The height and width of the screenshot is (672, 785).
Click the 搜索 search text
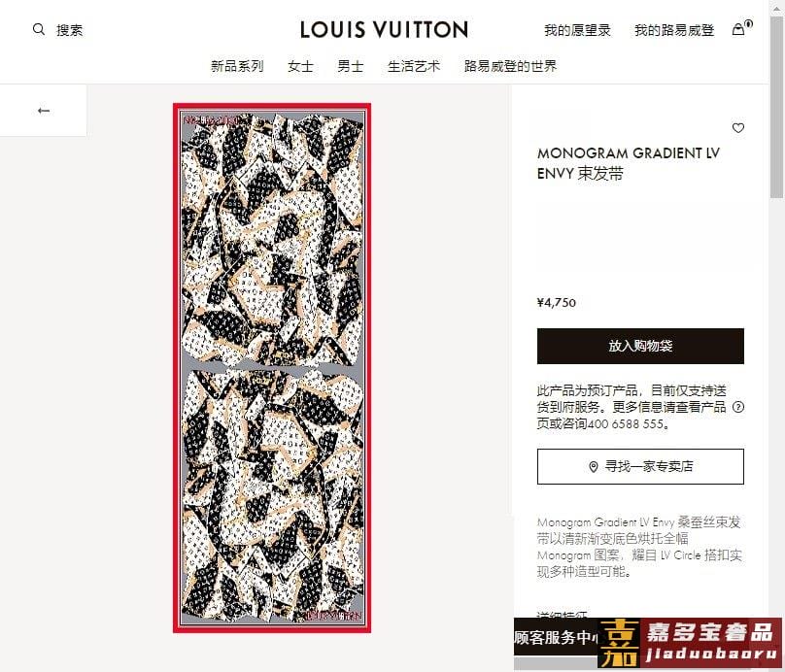[69, 30]
